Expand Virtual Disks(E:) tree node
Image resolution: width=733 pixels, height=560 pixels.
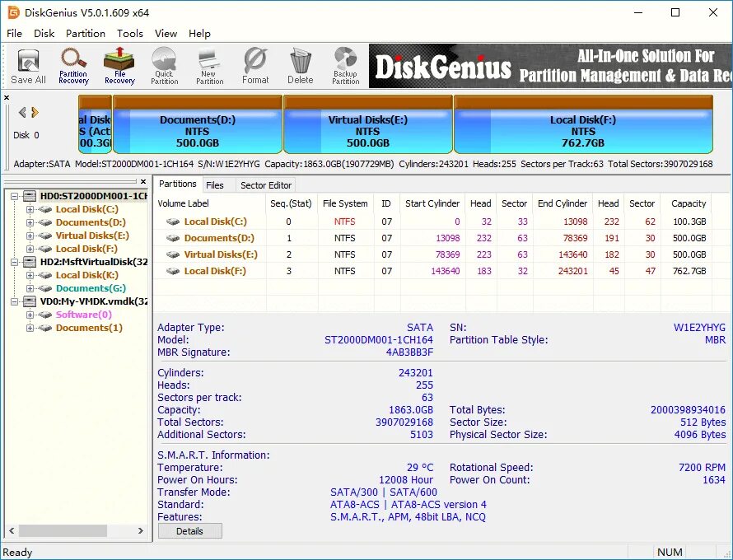30,236
